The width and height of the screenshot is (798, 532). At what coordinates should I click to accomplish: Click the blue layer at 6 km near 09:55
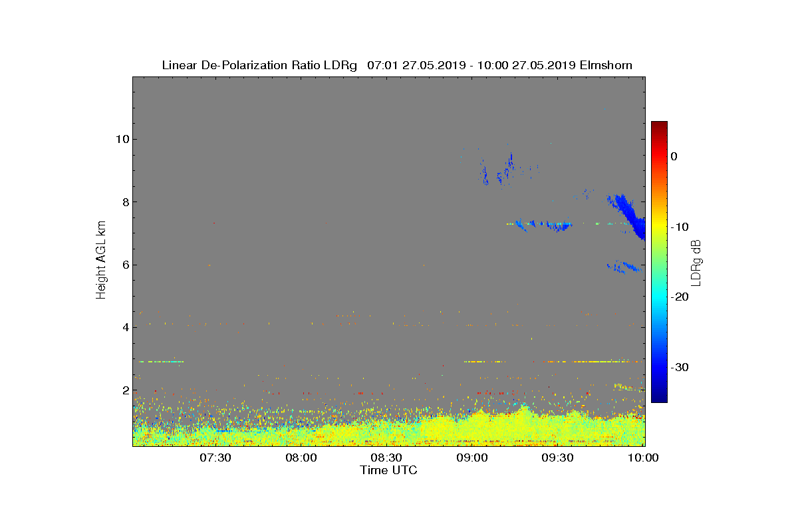[624, 267]
